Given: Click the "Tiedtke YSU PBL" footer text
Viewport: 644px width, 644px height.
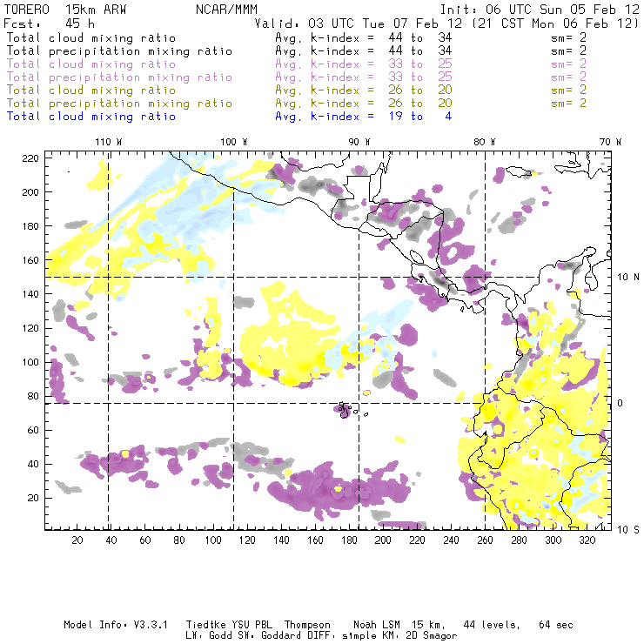Looking at the screenshot, I should 229,625.
